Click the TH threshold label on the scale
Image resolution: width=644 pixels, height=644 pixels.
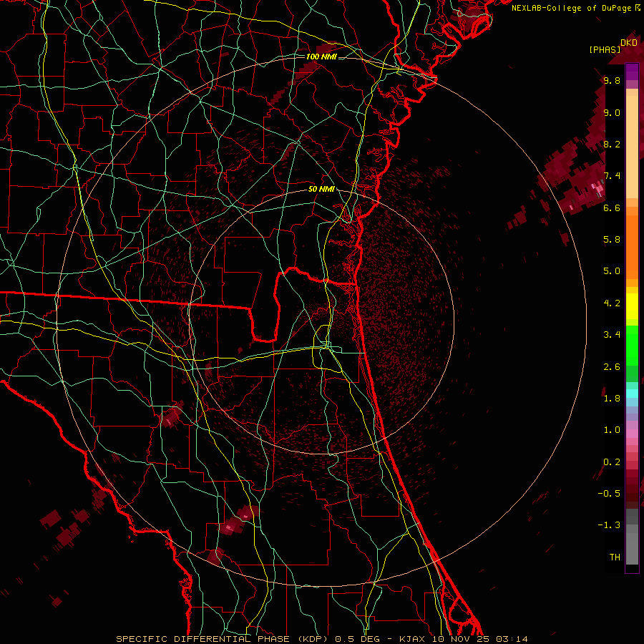click(615, 557)
